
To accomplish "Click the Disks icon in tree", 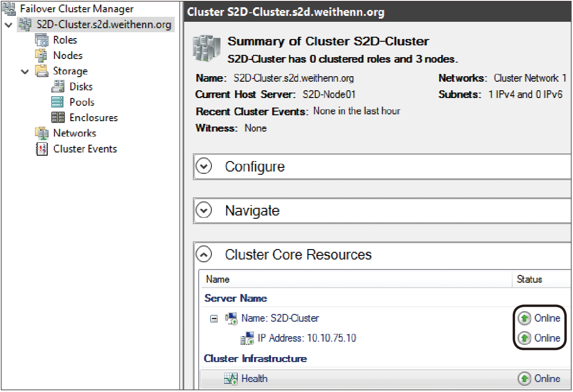I will coord(58,86).
